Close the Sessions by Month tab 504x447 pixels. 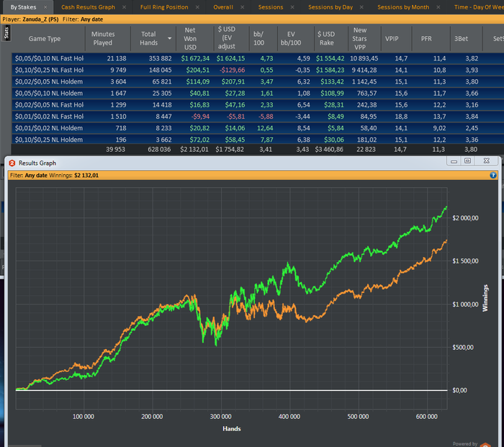[x=438, y=7]
